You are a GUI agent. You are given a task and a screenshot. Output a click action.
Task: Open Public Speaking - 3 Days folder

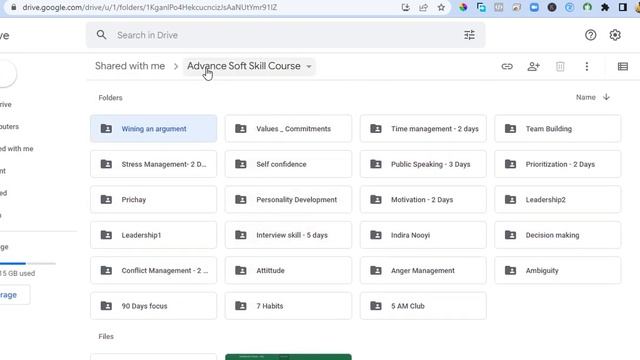pyautogui.click(x=423, y=164)
